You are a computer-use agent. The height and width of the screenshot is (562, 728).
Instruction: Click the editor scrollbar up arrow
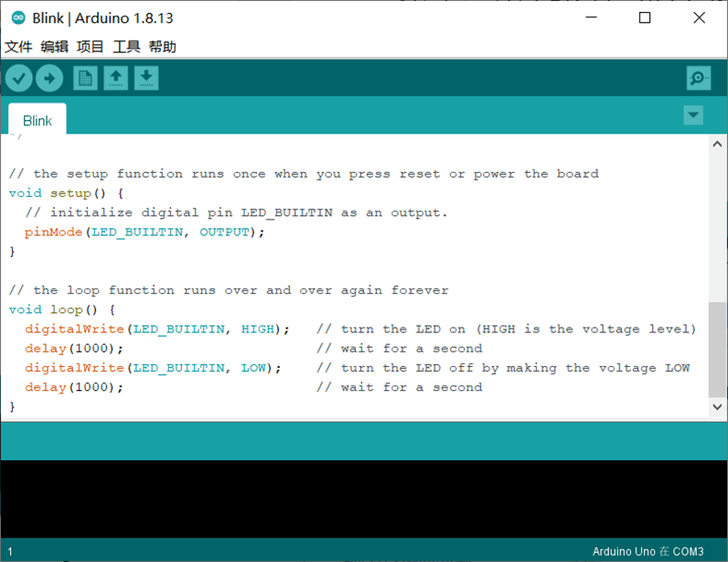click(x=717, y=144)
